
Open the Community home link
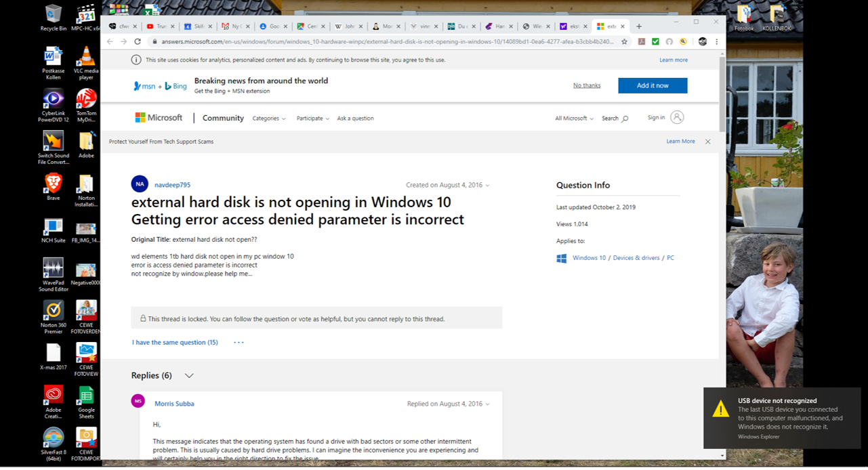coord(223,118)
